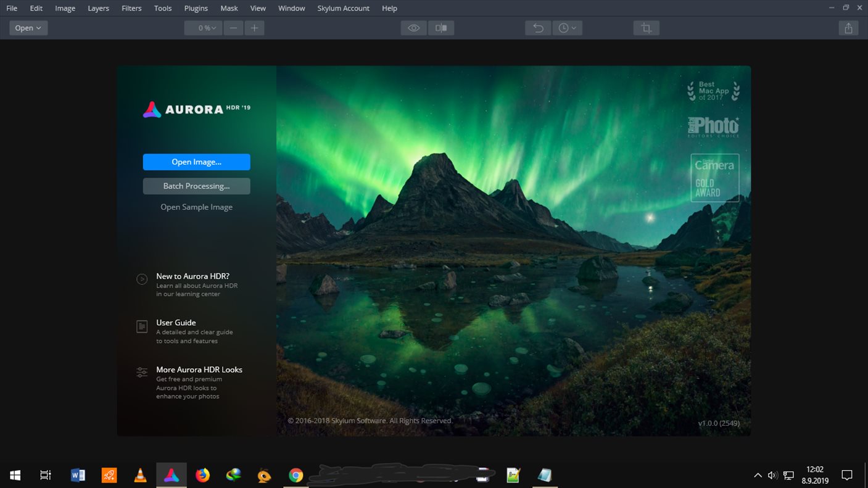Click the looks sliders icon
The width and height of the screenshot is (868, 488).
(142, 372)
